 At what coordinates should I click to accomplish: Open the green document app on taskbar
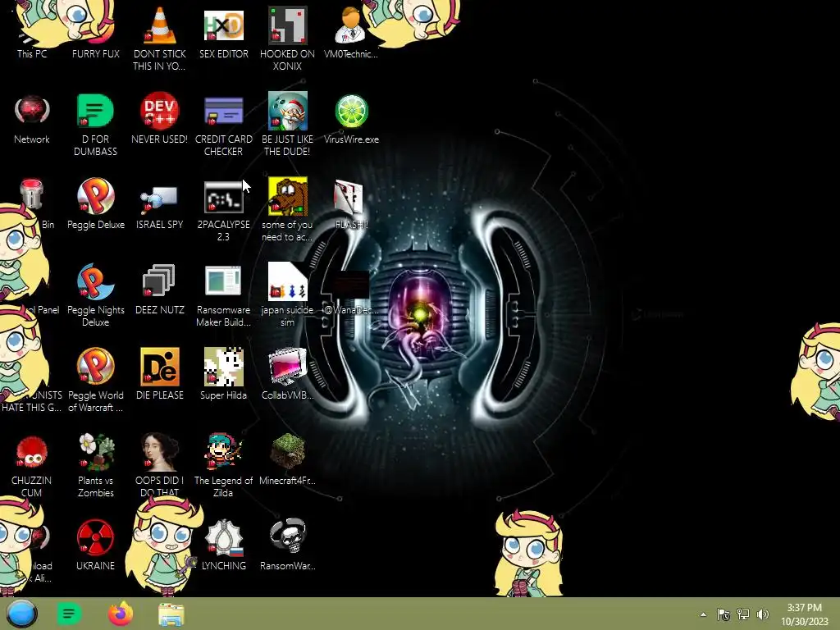[x=69, y=614]
